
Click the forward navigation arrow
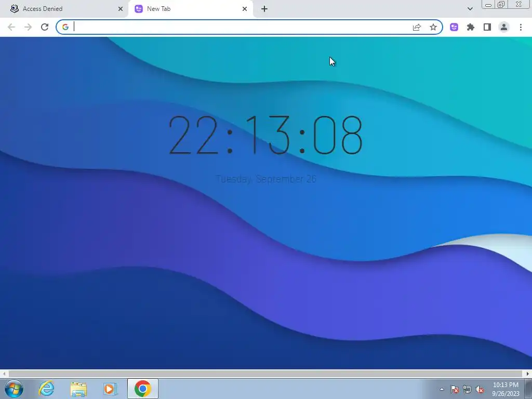[28, 27]
